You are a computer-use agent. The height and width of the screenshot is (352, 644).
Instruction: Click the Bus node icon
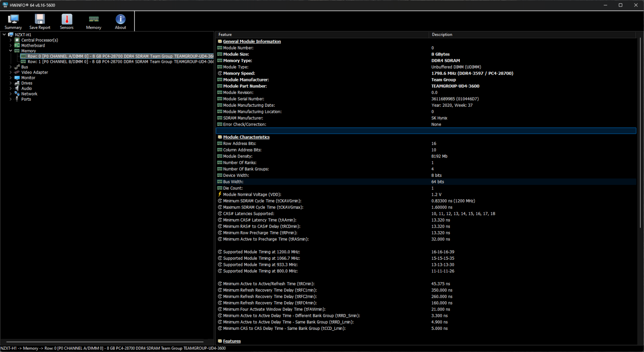(17, 67)
